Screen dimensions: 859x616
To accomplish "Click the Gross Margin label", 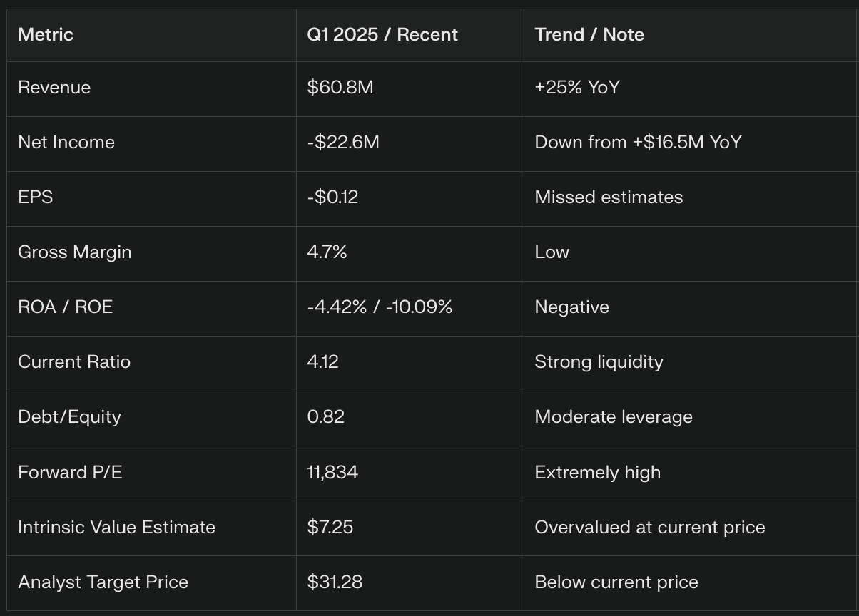I will (x=75, y=252).
